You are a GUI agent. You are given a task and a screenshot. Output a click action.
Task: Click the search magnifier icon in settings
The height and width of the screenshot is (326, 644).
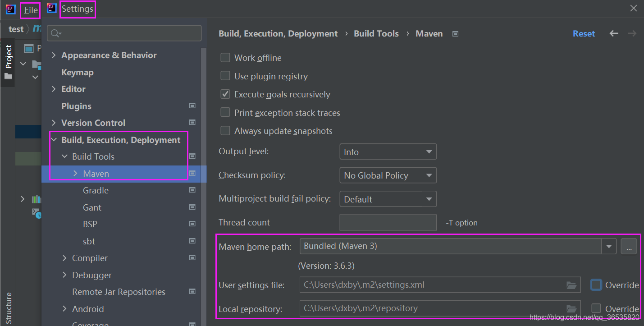click(x=56, y=33)
